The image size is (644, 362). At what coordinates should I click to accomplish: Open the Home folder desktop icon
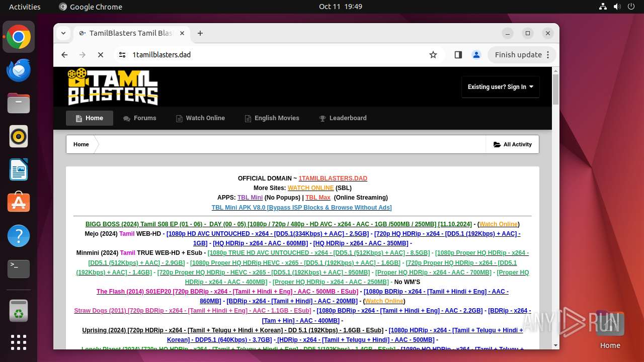[610, 329]
